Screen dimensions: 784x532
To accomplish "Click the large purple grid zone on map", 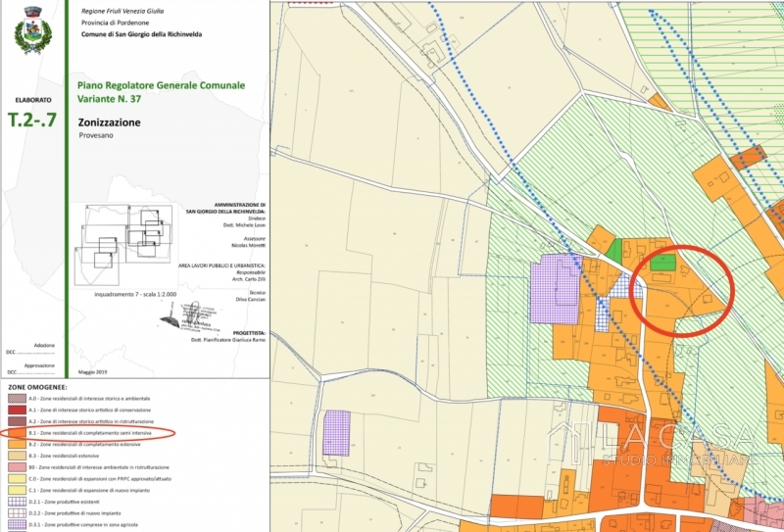I will [x=554, y=289].
